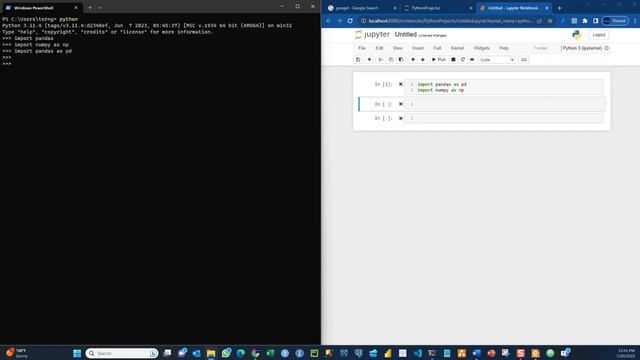The height and width of the screenshot is (360, 640).
Task: Click the 'import pandas as pd' line in the notebook cell
Action: click(442, 84)
